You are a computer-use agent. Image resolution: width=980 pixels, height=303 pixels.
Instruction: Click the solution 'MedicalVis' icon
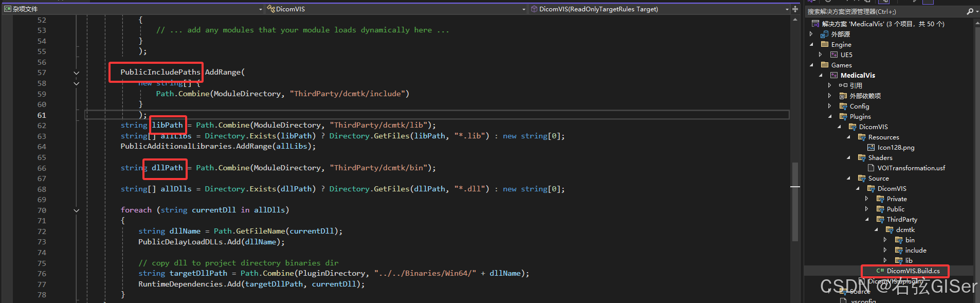click(x=815, y=24)
